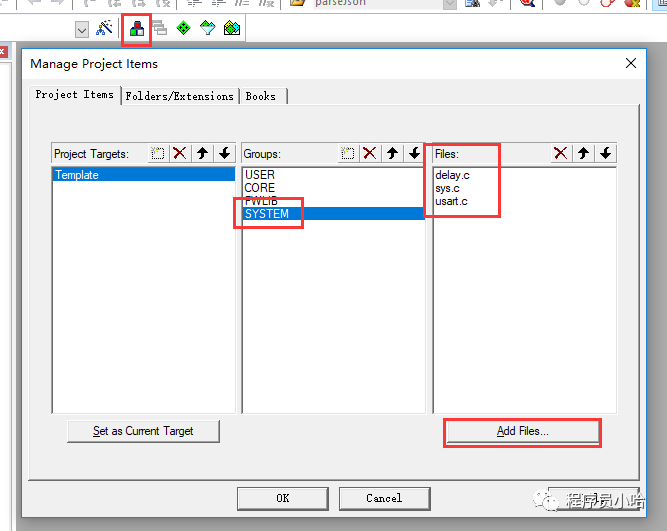Screen dimensions: 667x531
Task: Switch to the Folders/Extensions tab
Action: point(180,96)
